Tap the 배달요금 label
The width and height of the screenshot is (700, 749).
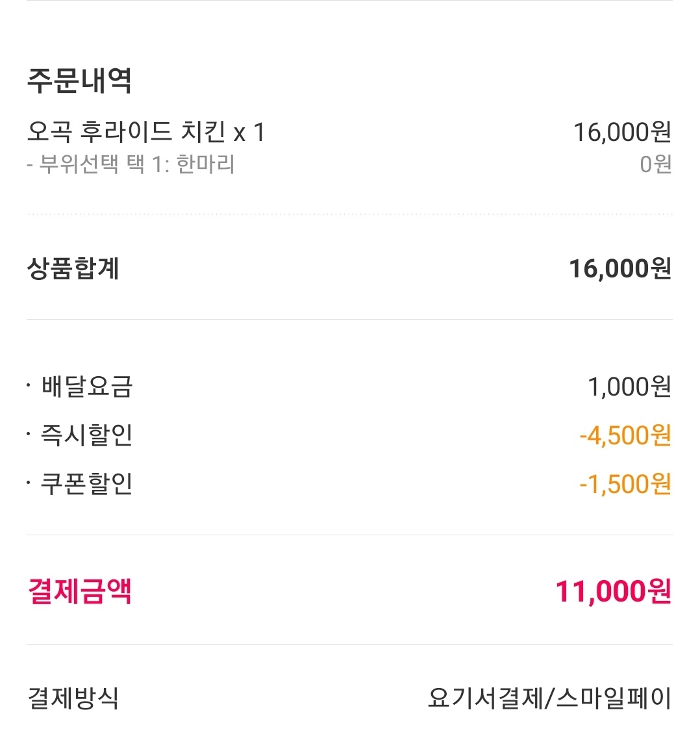click(87, 387)
